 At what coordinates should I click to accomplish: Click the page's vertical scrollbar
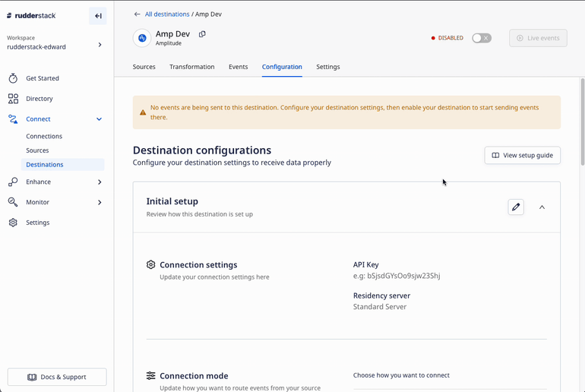point(582,122)
